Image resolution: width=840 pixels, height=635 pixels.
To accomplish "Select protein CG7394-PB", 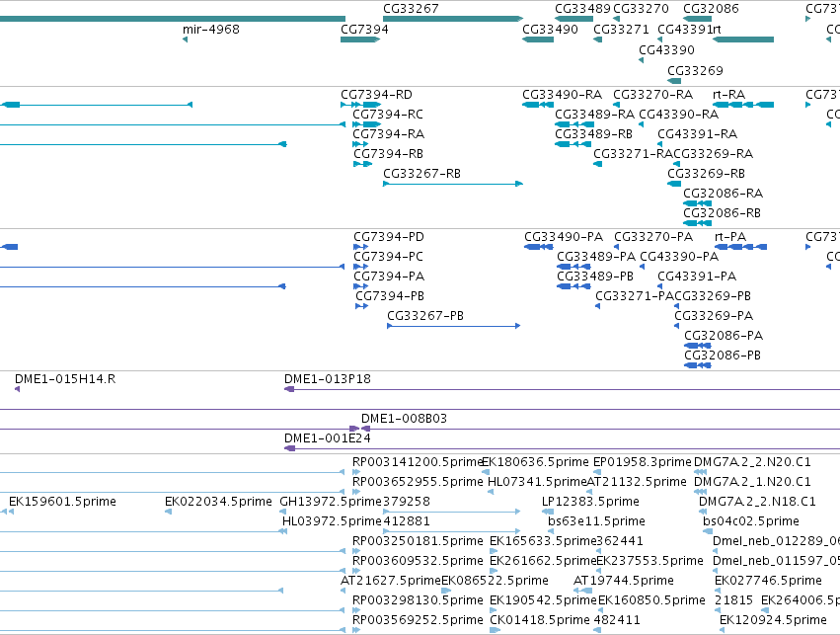I will point(390,297).
